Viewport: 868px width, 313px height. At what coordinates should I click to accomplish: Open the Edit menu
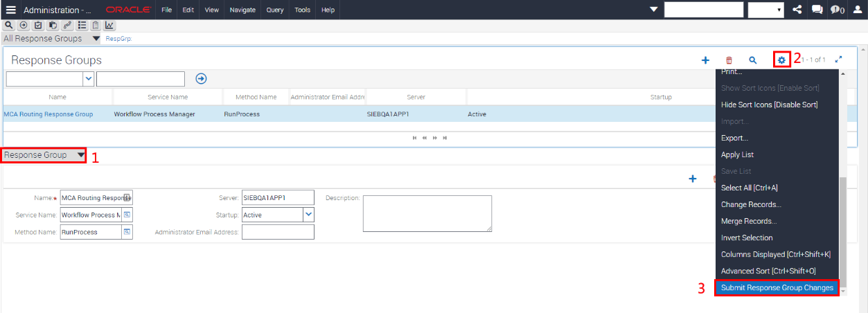point(188,10)
